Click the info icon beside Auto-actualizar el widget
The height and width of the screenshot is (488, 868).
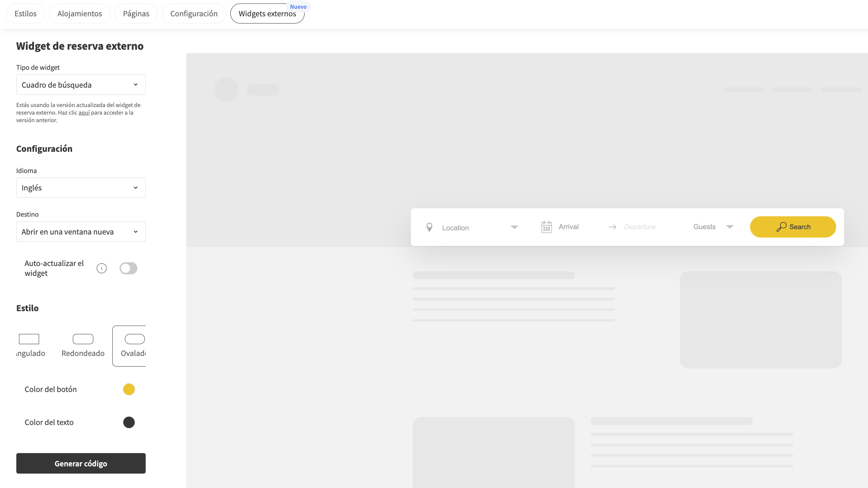point(102,268)
